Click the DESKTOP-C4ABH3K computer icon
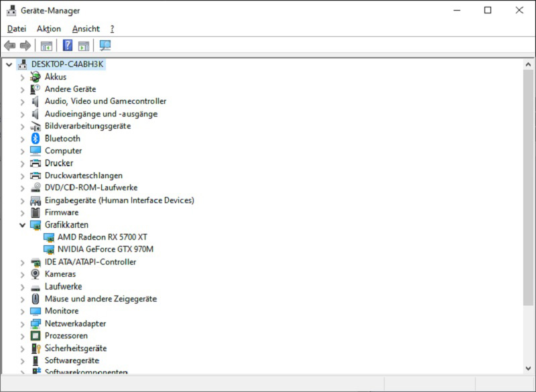Viewport: 536px width, 392px height. [23, 64]
